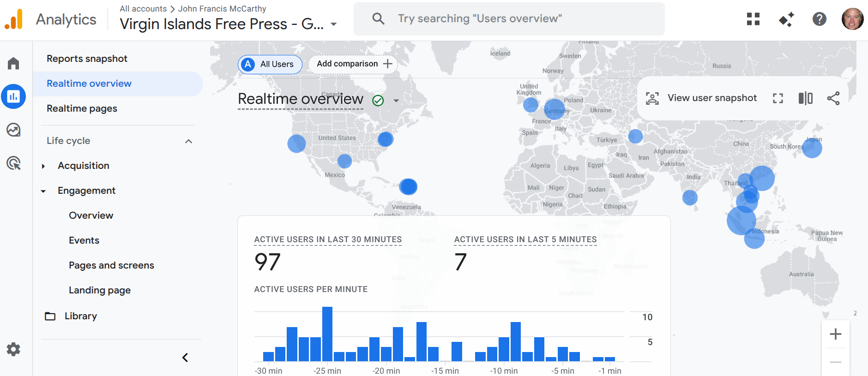Open the Advertising cursor icon

point(13,163)
